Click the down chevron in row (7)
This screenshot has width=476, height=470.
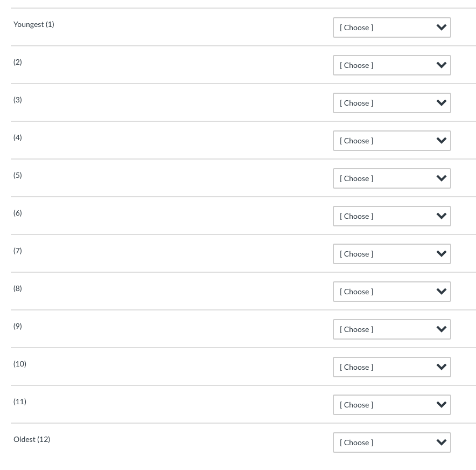[442, 254]
